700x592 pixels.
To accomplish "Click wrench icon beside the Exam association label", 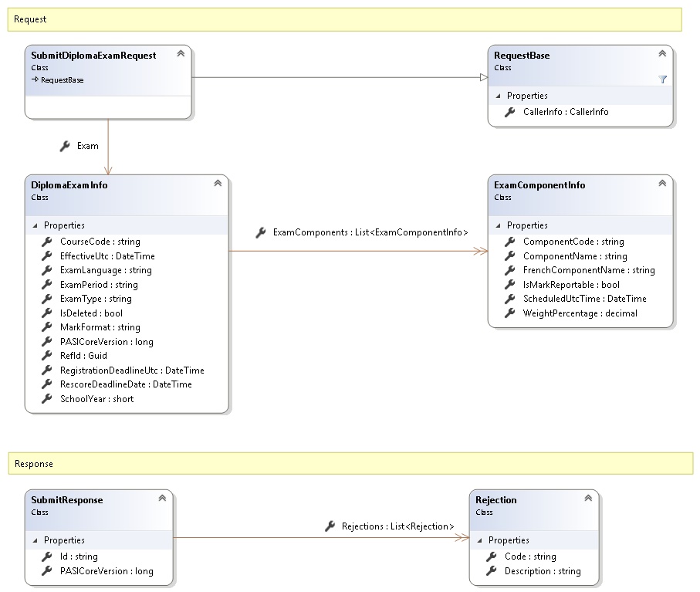I will pos(65,145).
